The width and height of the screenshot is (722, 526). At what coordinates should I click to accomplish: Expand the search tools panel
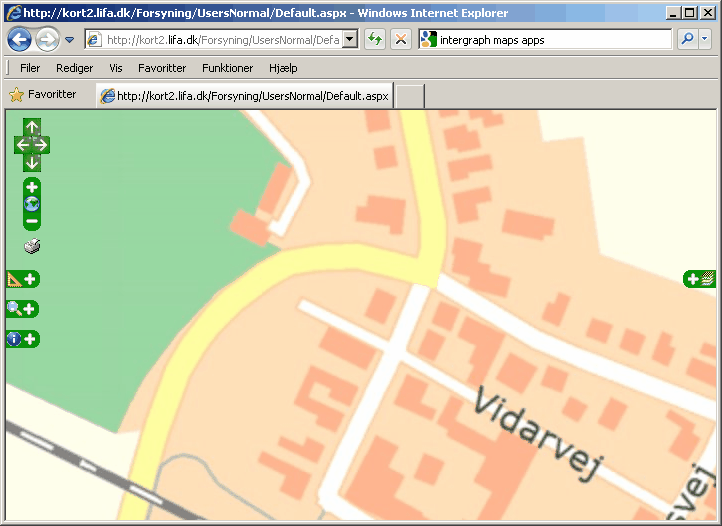point(23,309)
